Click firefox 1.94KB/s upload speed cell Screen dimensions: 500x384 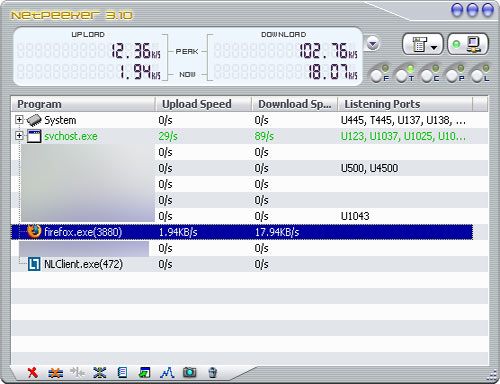178,232
